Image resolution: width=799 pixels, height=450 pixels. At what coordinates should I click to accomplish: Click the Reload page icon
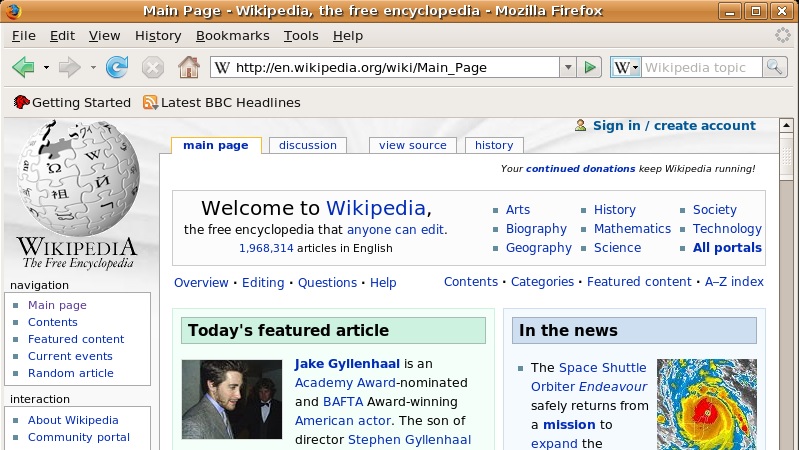pyautogui.click(x=117, y=68)
